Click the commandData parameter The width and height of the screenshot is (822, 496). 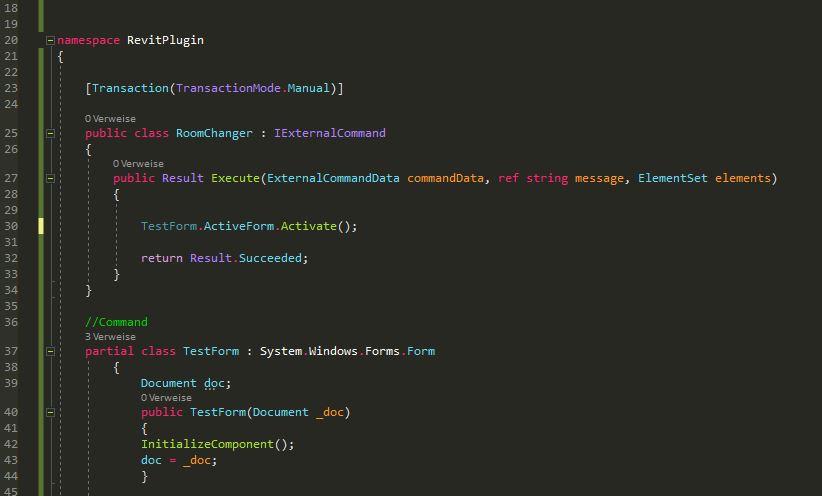pyautogui.click(x=445, y=178)
